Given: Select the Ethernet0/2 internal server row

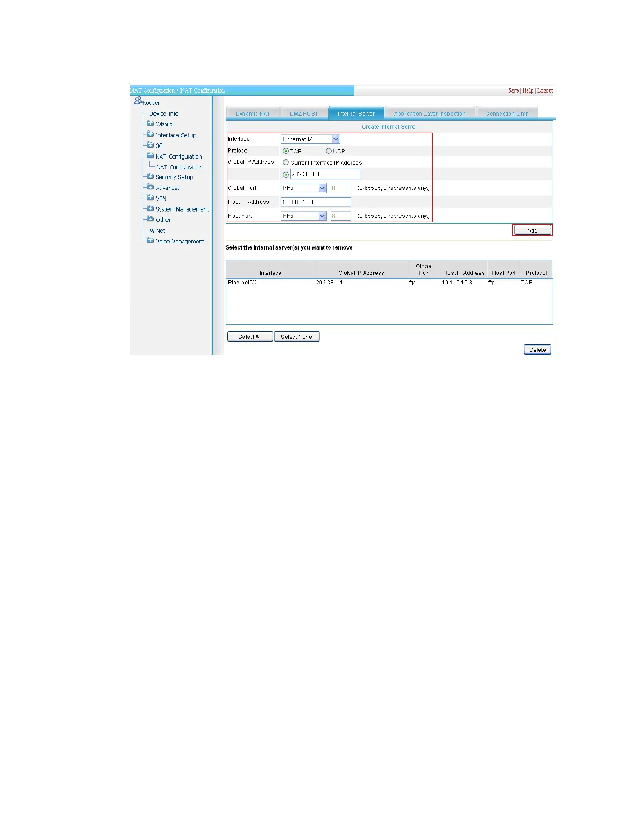Looking at the screenshot, I should 389,283.
